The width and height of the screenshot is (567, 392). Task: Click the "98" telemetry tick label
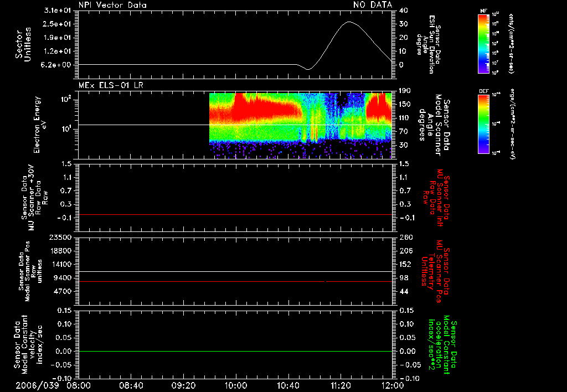click(x=404, y=278)
